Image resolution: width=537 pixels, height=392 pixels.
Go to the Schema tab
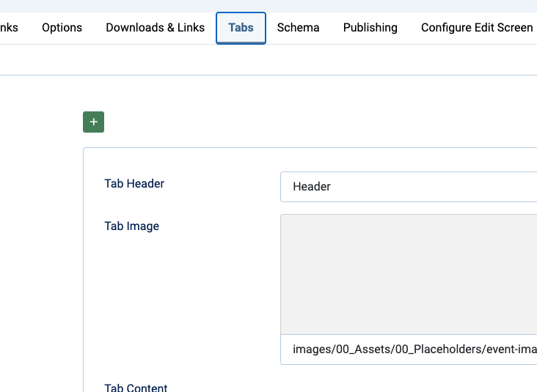[298, 28]
